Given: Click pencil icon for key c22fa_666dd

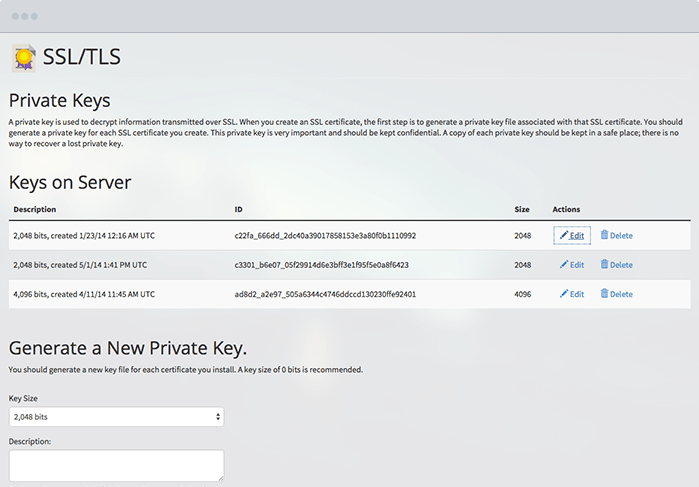Looking at the screenshot, I should tap(564, 236).
